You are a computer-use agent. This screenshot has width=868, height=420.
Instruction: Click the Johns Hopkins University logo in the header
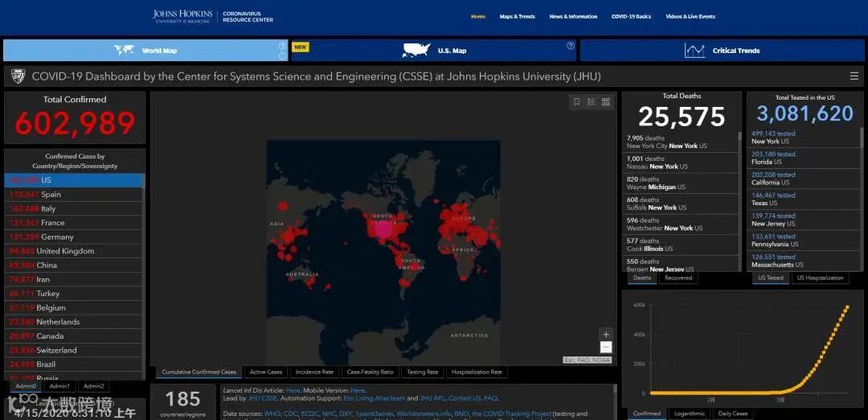(182, 16)
